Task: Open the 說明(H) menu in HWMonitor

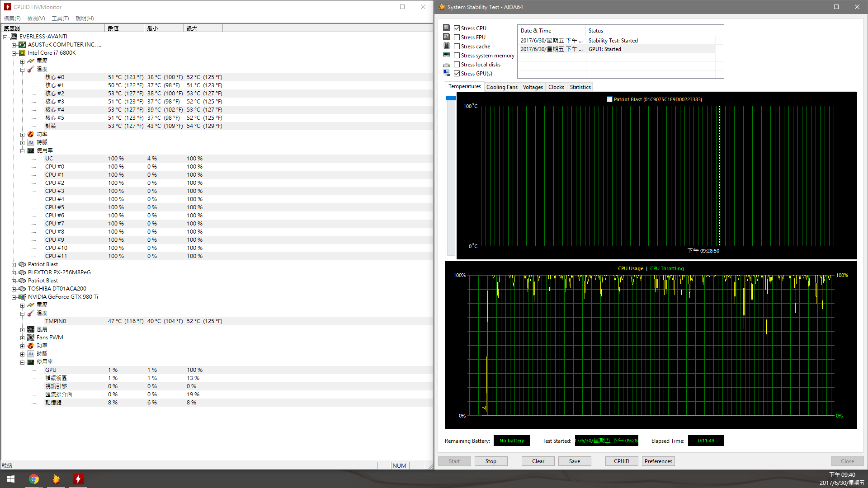Action: point(85,19)
